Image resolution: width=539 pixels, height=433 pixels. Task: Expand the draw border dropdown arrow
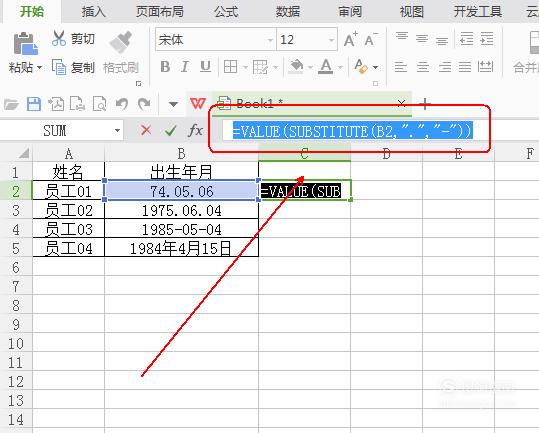[x=275, y=67]
